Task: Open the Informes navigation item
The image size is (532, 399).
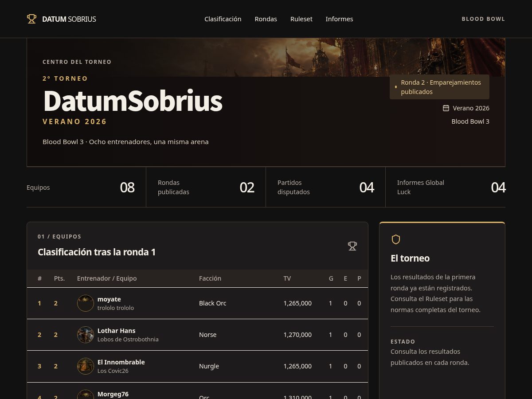Action: click(340, 19)
